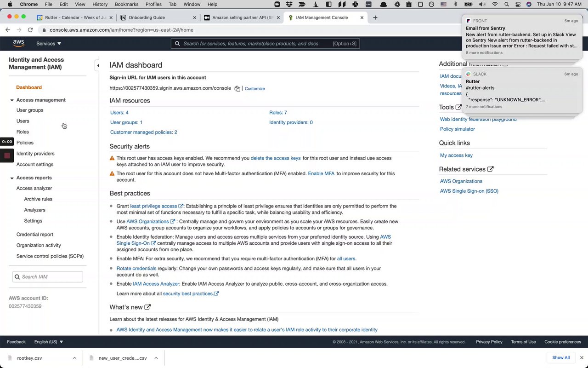The height and width of the screenshot is (368, 588).
Task: Open a new Chrome tab with the plus button
Action: [375, 17]
